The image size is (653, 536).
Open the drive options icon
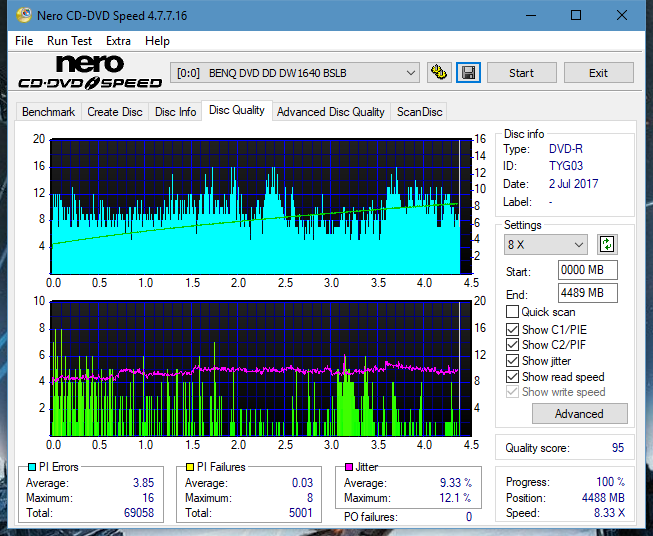(439, 73)
